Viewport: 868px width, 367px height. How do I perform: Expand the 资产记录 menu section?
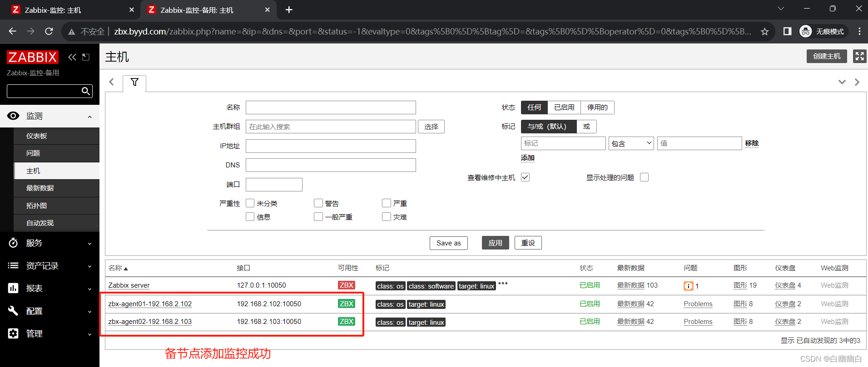click(89, 266)
